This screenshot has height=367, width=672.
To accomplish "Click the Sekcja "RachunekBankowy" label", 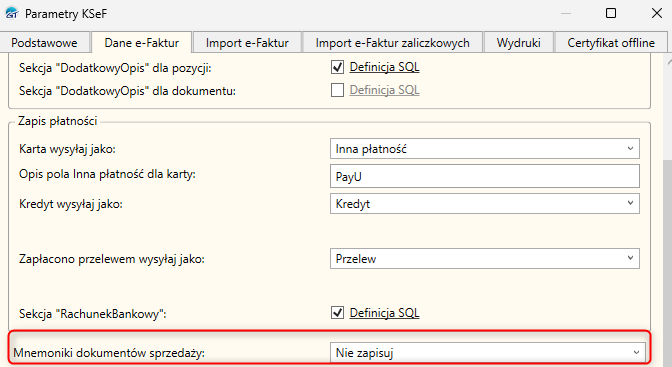I will 93,314.
